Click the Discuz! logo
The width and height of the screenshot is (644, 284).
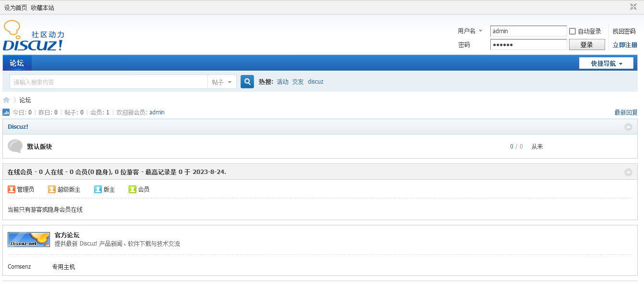(x=34, y=36)
